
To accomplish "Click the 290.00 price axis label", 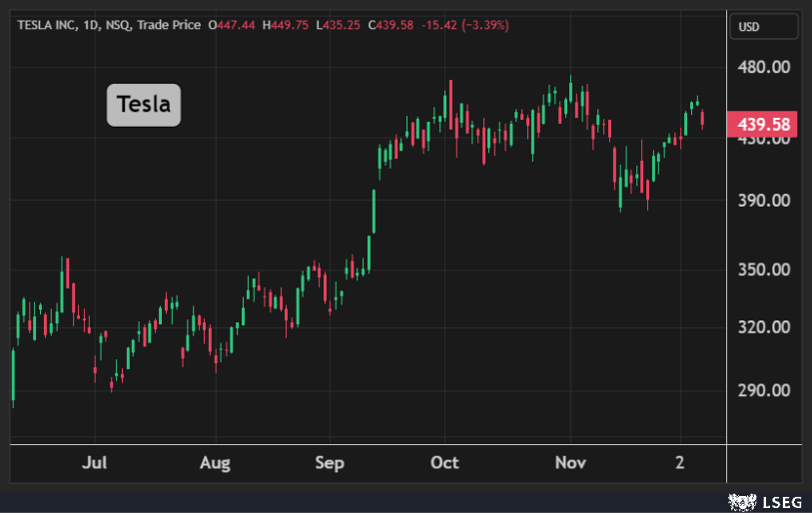I will pyautogui.click(x=764, y=390).
